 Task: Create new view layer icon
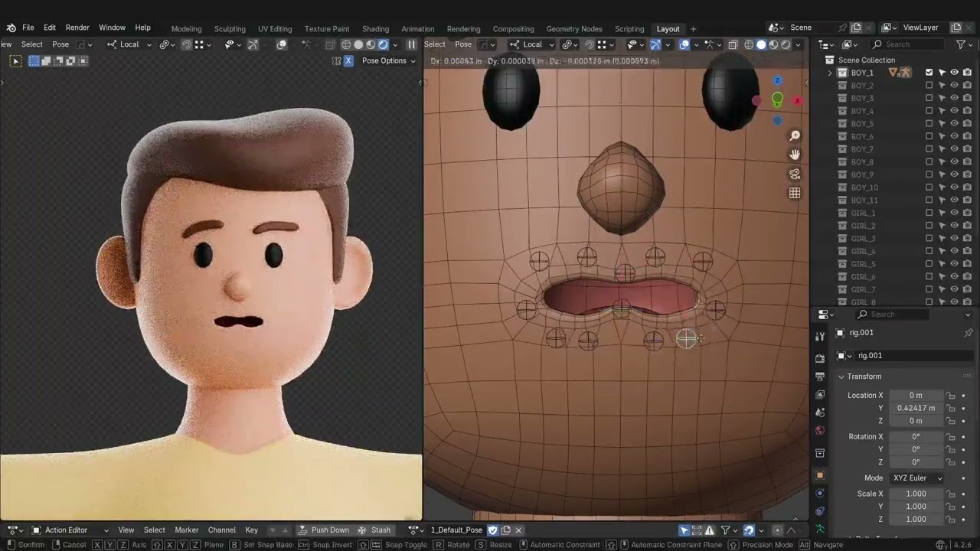(x=957, y=28)
